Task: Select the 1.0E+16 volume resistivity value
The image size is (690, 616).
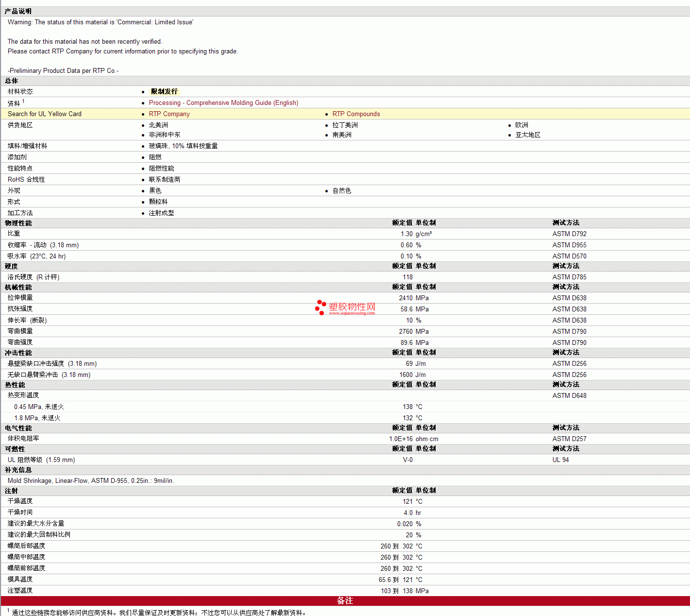Action: (x=401, y=439)
